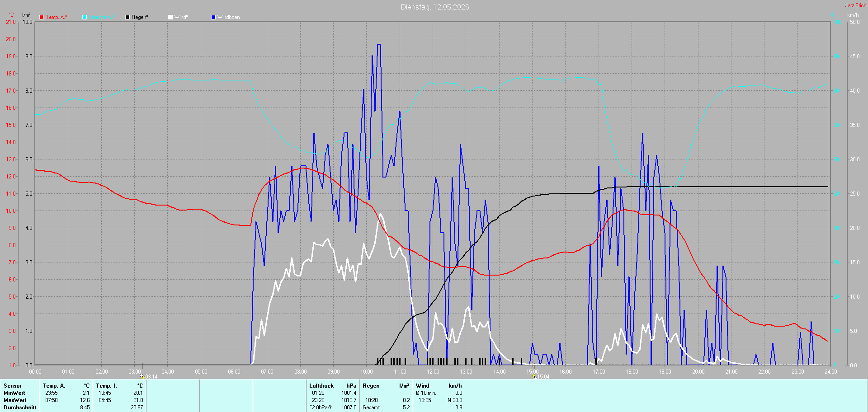Click the 'Regen' column header in table

pyautogui.click(x=371, y=386)
